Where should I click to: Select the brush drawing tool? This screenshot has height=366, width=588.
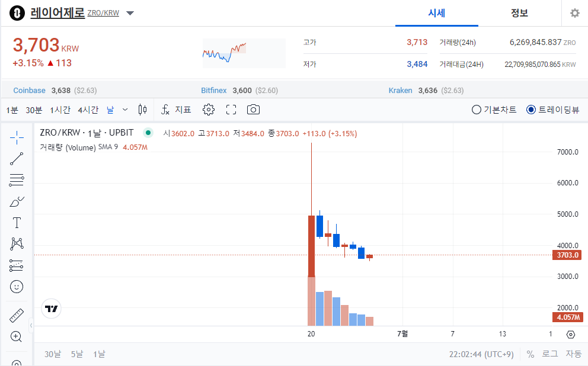coord(16,201)
